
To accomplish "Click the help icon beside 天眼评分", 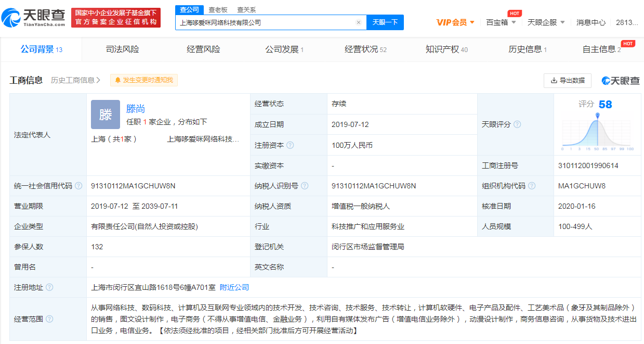I will [x=517, y=124].
